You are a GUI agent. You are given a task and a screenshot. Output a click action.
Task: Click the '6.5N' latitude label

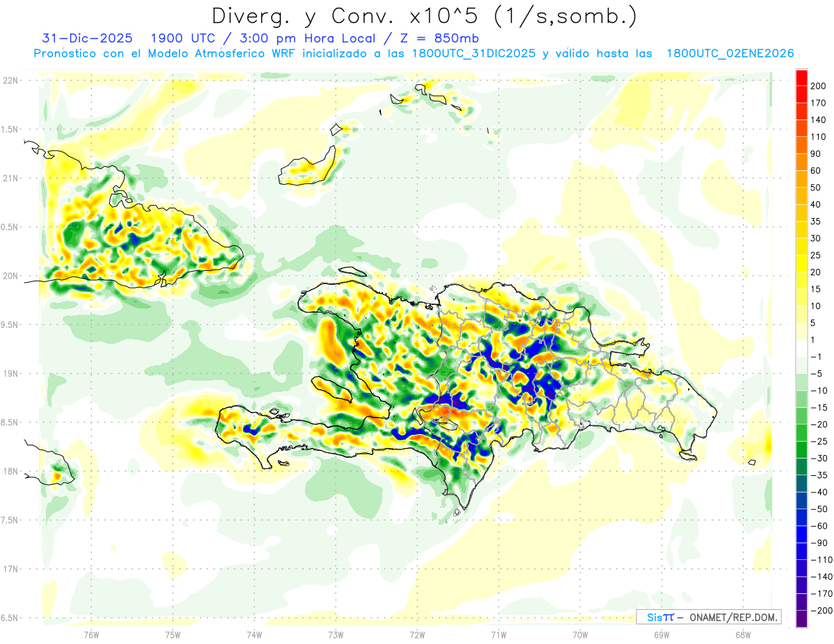(x=10, y=618)
